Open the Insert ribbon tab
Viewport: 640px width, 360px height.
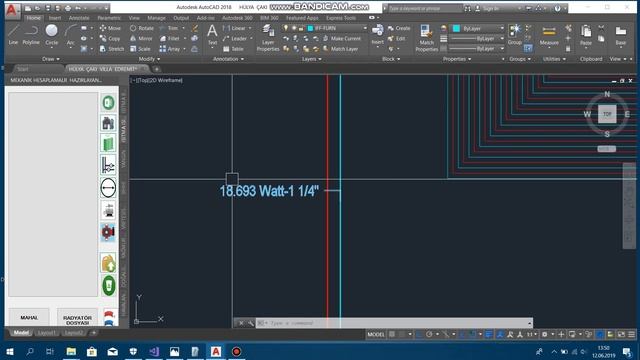point(55,18)
